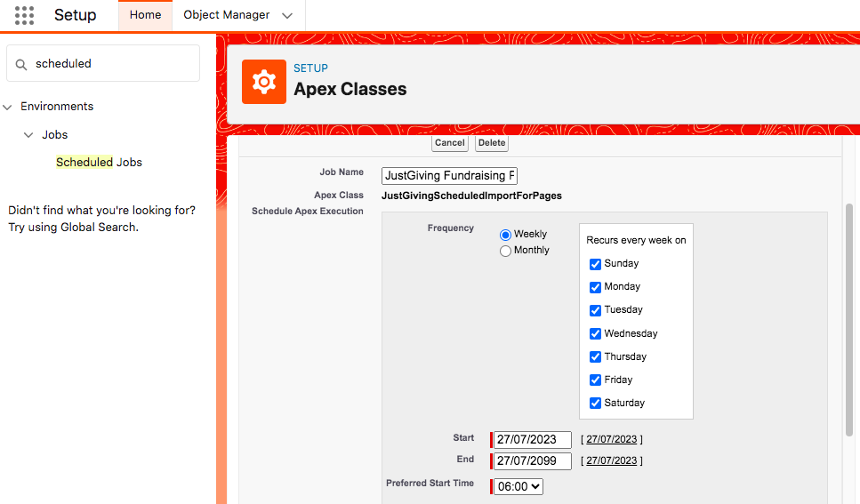The image size is (860, 504).
Task: Open Scheduled Jobs in the sidebar
Action: [99, 163]
